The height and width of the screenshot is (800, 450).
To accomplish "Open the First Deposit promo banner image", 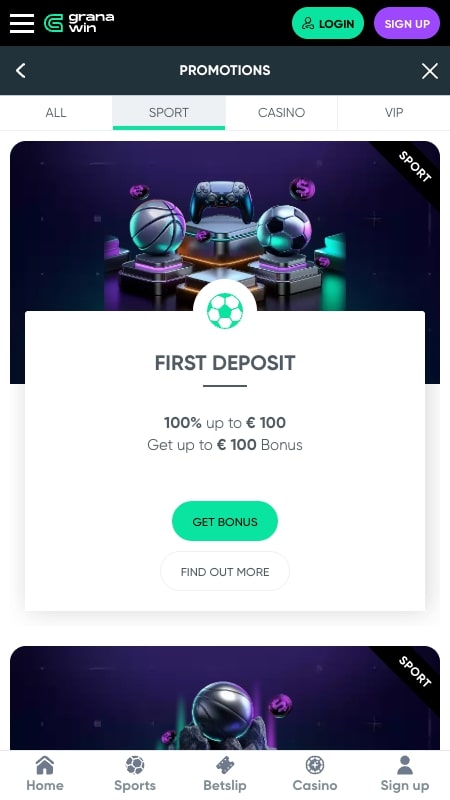I will click(225, 226).
